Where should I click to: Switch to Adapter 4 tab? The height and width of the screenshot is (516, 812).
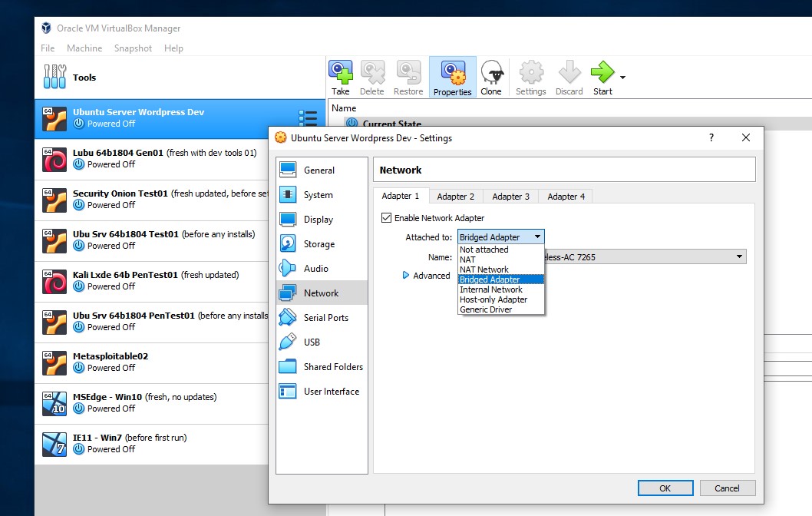tap(566, 197)
